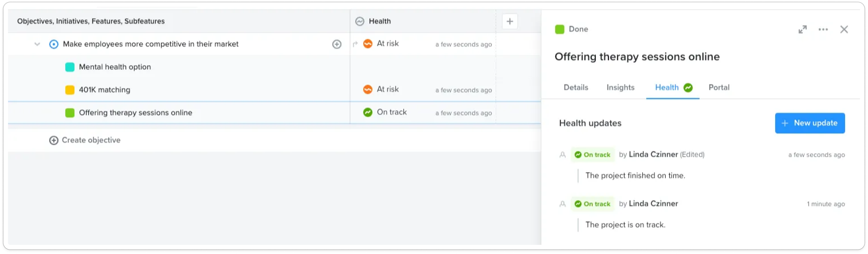Viewport: 868px width, 254px height.
Task: Open the three-dot more options menu
Action: pos(823,29)
